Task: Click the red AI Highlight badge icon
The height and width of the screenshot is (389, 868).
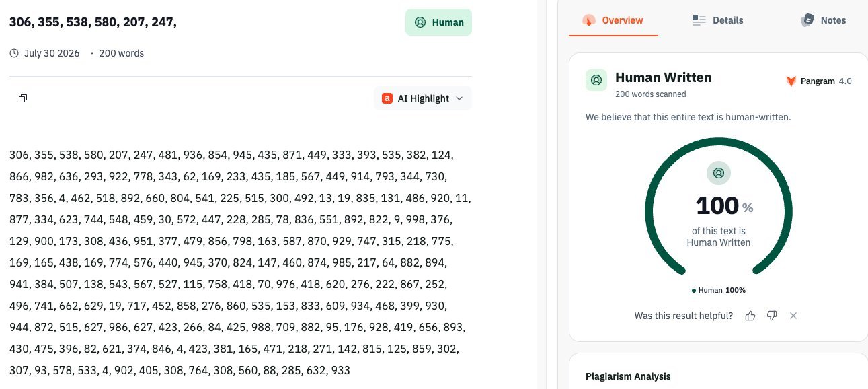Action: pos(387,98)
